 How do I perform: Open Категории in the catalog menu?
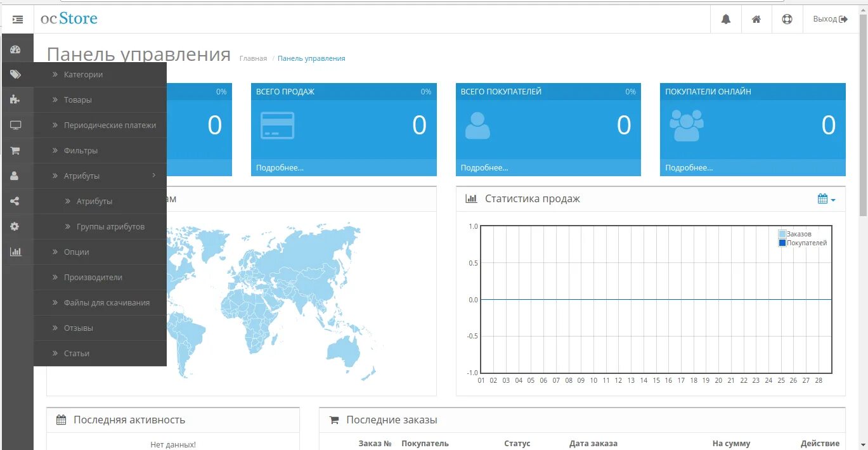click(x=100, y=74)
